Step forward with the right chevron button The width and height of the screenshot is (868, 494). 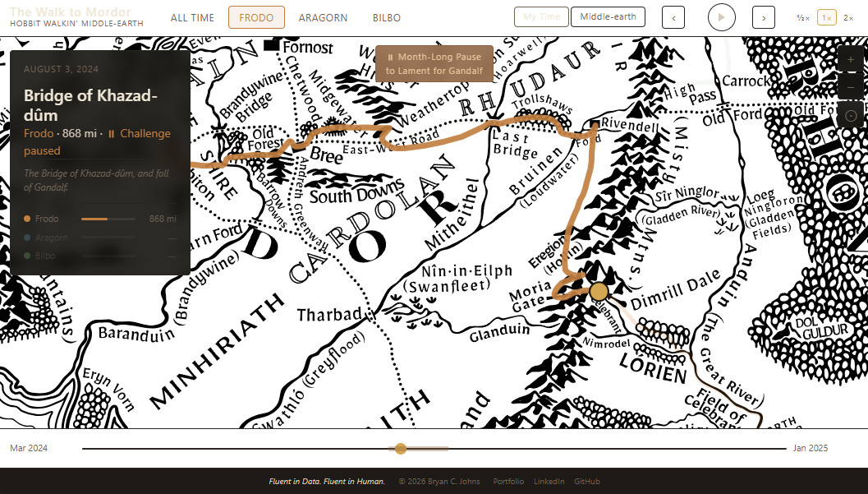[x=764, y=18]
